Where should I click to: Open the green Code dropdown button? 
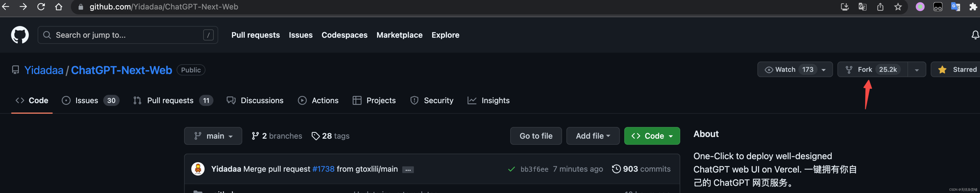point(652,136)
